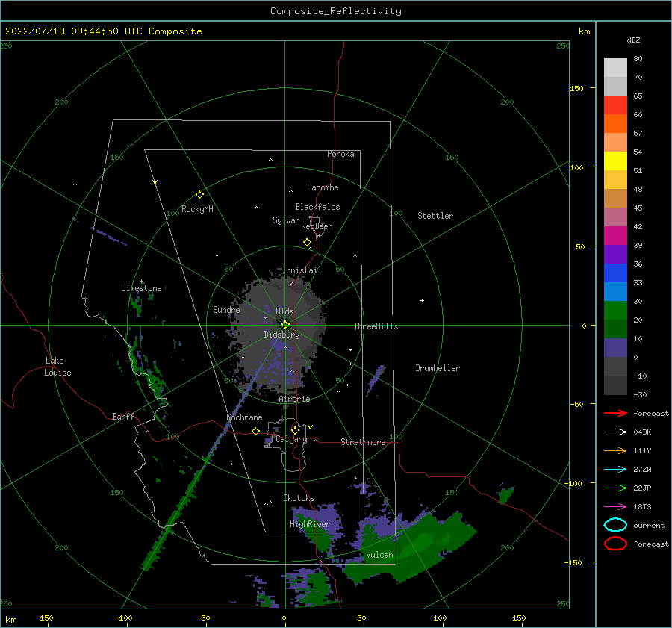Click the Innisfail town label
The image size is (672, 628).
(302, 270)
